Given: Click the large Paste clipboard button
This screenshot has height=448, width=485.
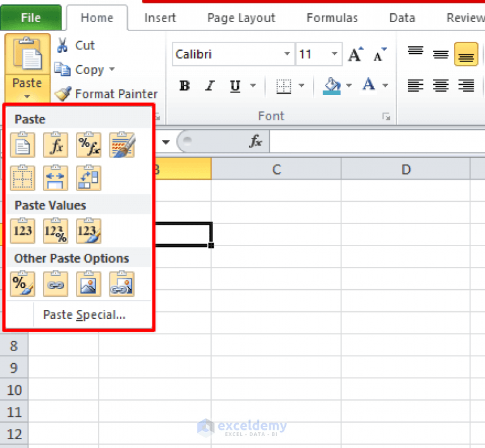Looking at the screenshot, I should (x=27, y=54).
